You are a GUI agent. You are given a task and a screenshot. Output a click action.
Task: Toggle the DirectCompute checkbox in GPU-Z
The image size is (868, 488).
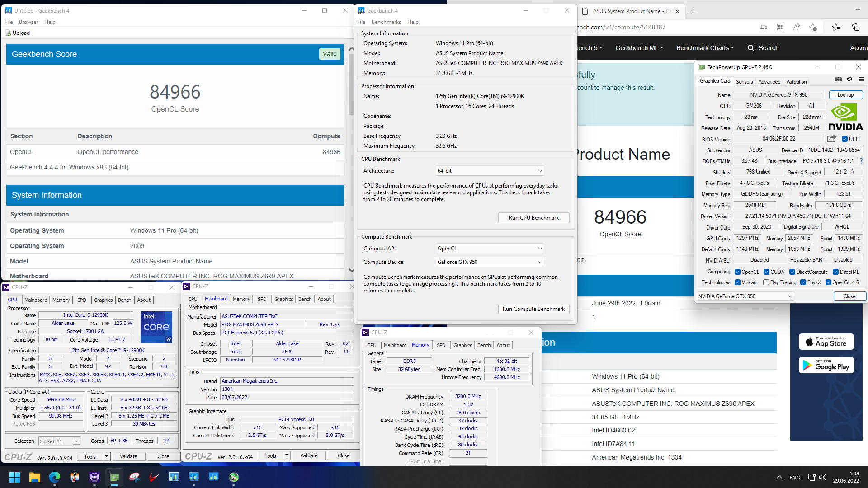792,272
